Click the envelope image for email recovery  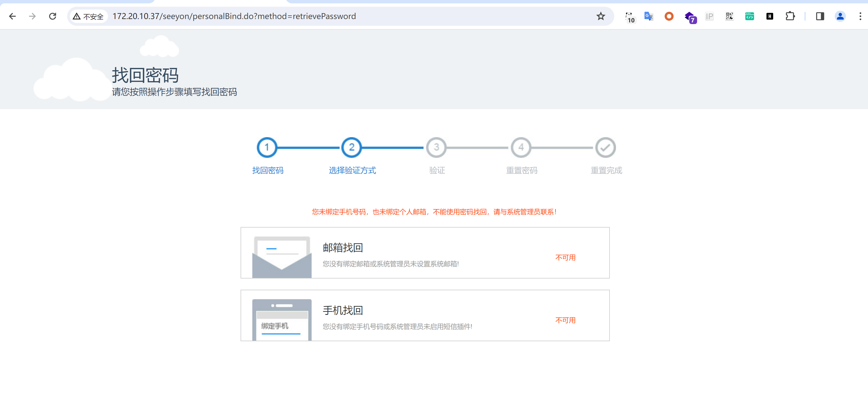click(282, 257)
